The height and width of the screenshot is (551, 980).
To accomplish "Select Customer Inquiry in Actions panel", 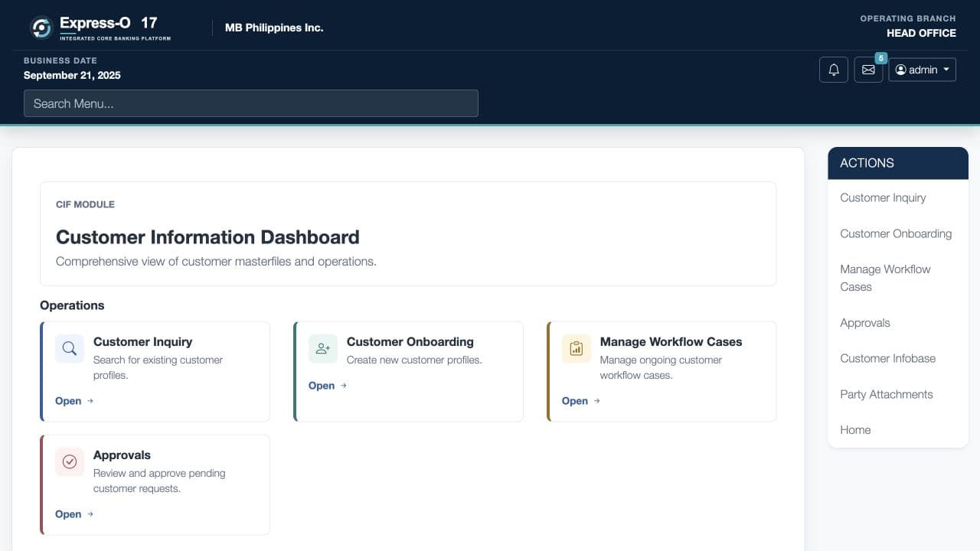I will tap(883, 197).
